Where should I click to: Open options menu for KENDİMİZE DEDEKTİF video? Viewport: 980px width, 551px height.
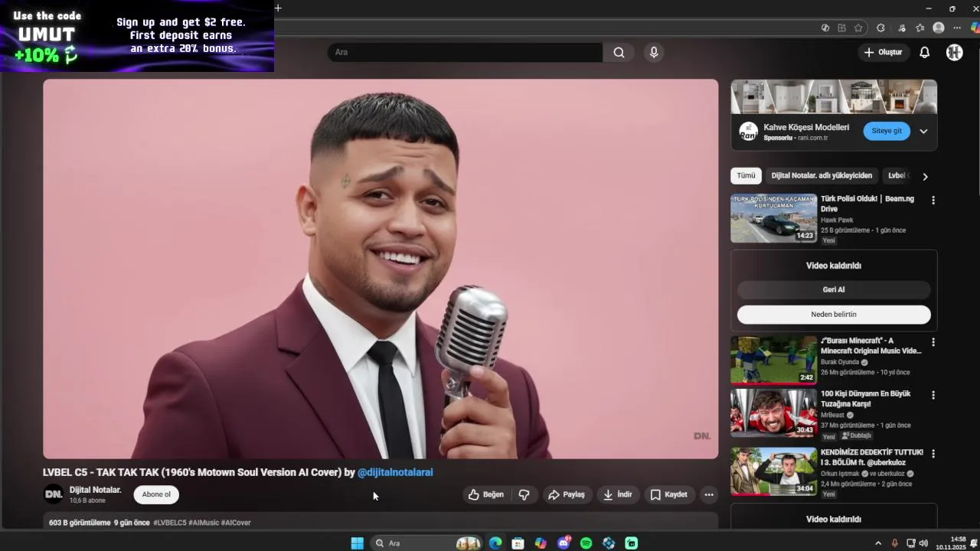pyautogui.click(x=933, y=454)
